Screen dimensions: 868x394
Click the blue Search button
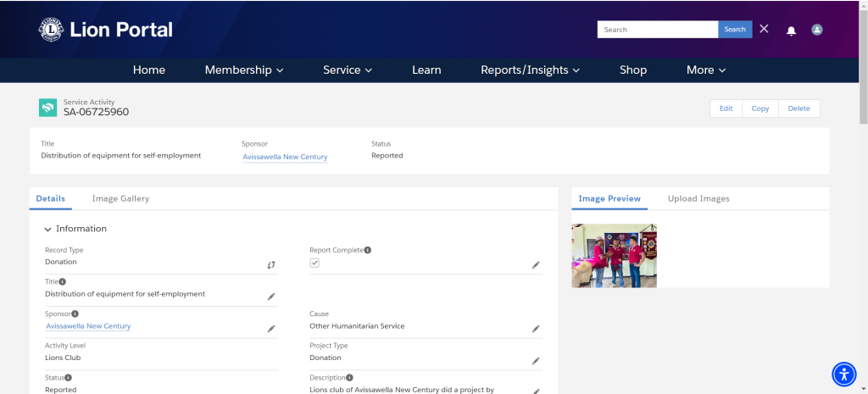tap(735, 30)
